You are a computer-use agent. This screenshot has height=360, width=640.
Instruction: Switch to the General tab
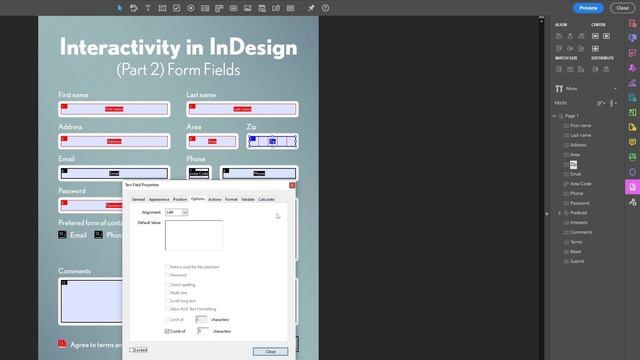(138, 199)
